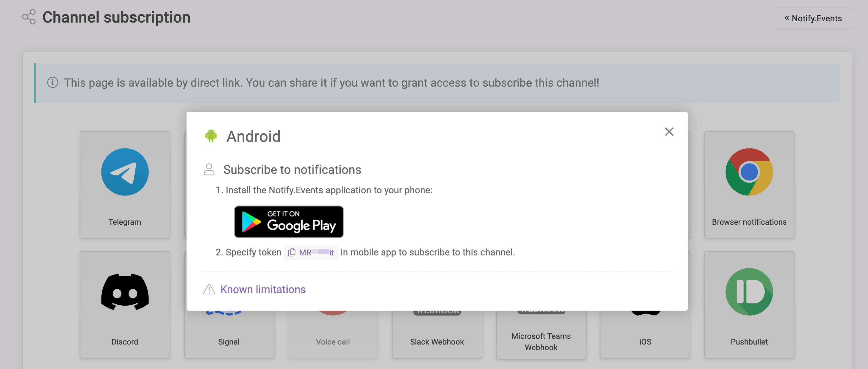
Task: Select the Browser notifications Chrome icon
Action: pos(749,172)
